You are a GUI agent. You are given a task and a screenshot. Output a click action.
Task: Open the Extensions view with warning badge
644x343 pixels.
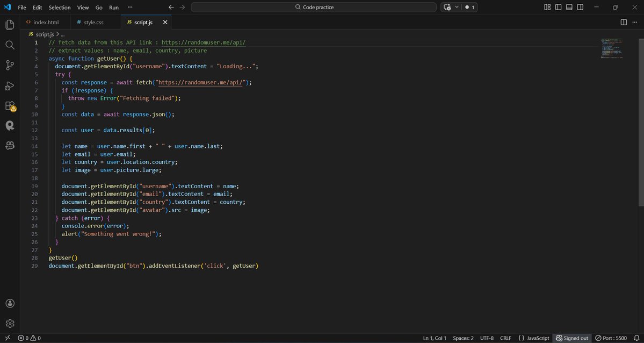point(10,106)
